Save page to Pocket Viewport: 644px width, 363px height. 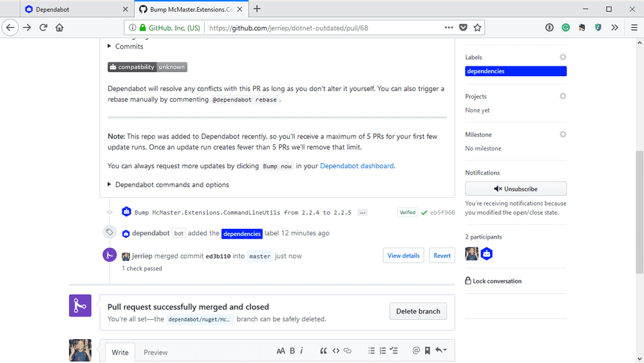point(463,28)
